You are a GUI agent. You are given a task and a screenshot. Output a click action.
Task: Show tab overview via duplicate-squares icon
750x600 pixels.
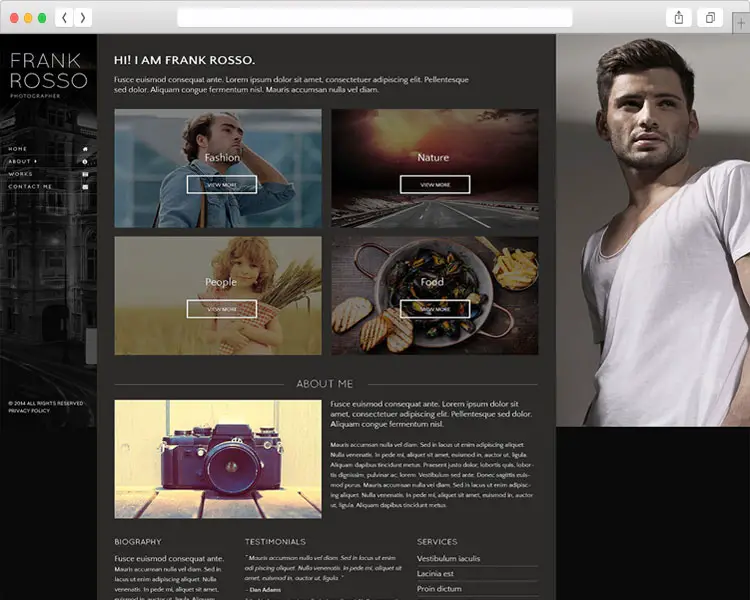[x=710, y=18]
